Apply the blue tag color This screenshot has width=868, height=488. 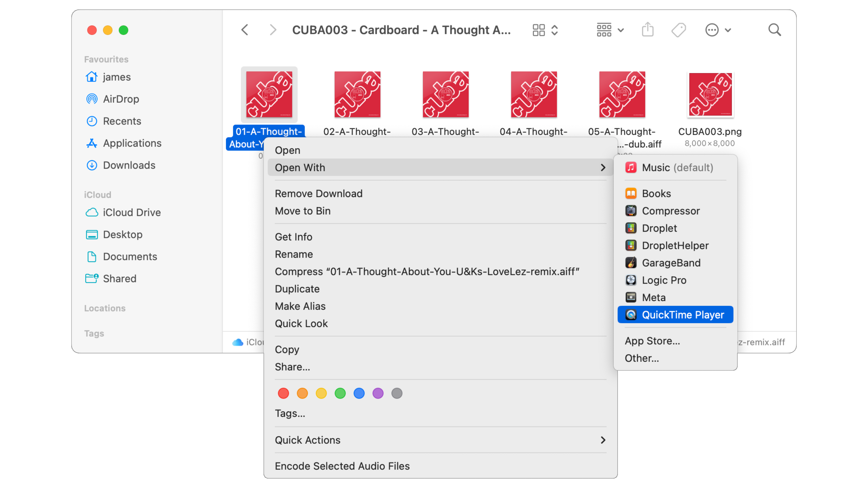359,393
